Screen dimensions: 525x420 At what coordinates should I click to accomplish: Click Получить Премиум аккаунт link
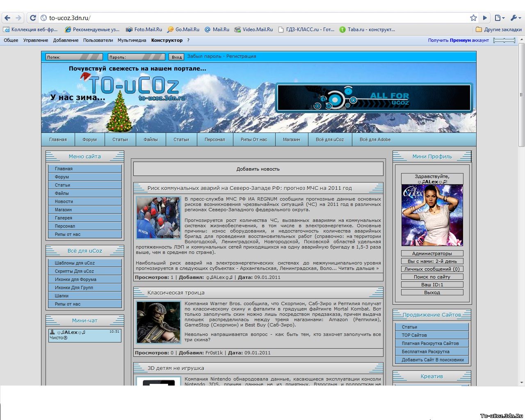459,40
